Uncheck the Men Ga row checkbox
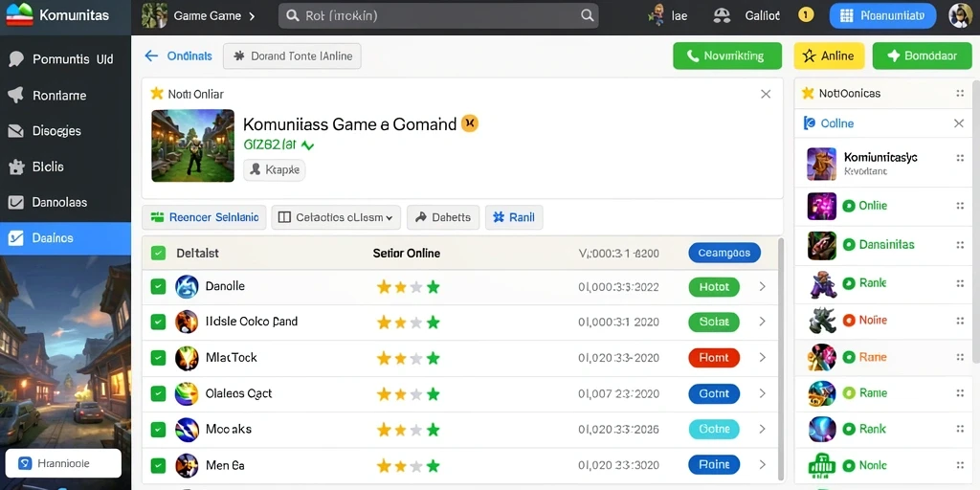Screen dimensions: 980x490 click(159, 466)
